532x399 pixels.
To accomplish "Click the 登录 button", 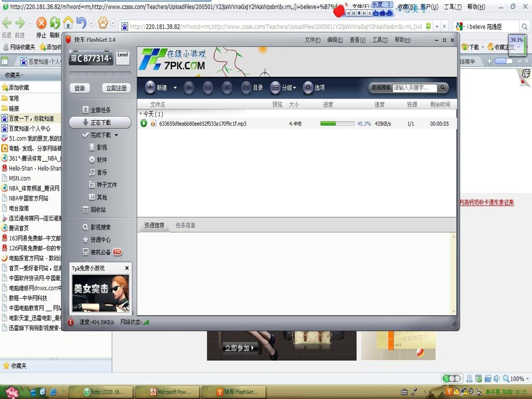I will (80, 88).
